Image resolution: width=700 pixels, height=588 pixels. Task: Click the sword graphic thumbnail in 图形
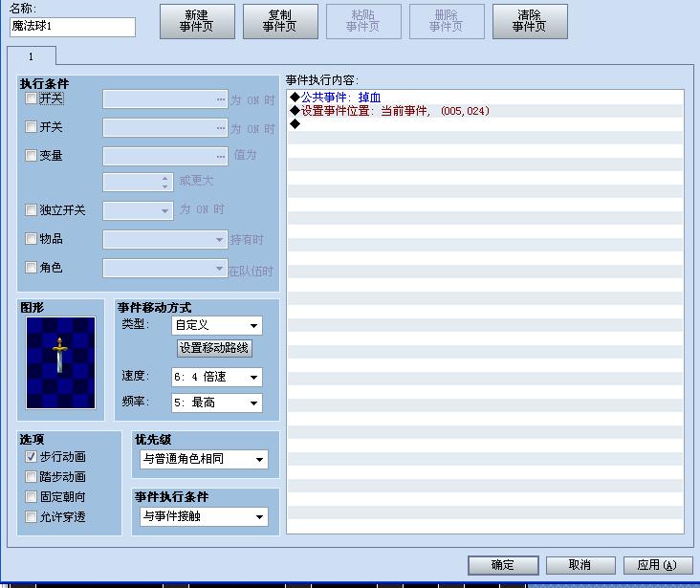pos(60,362)
